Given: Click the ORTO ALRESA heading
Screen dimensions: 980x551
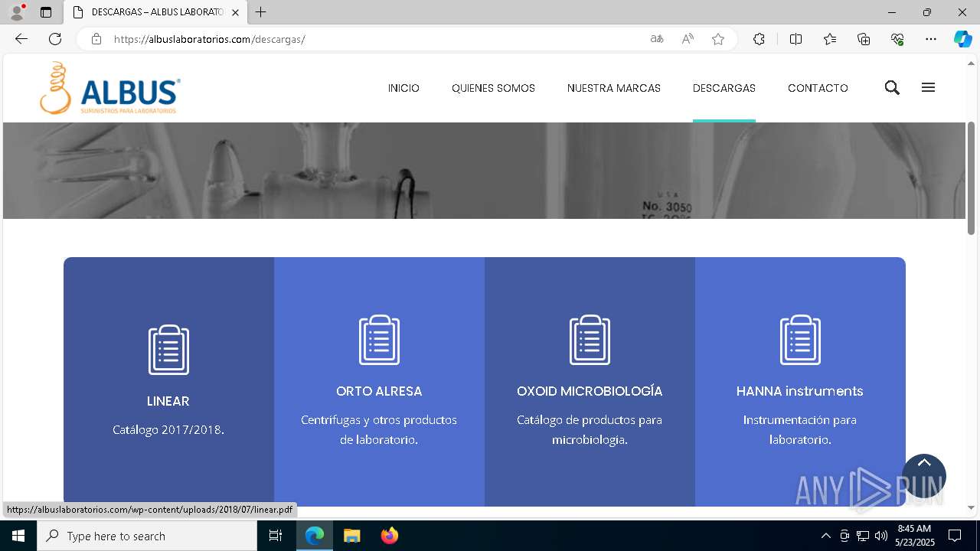Looking at the screenshot, I should [x=379, y=391].
